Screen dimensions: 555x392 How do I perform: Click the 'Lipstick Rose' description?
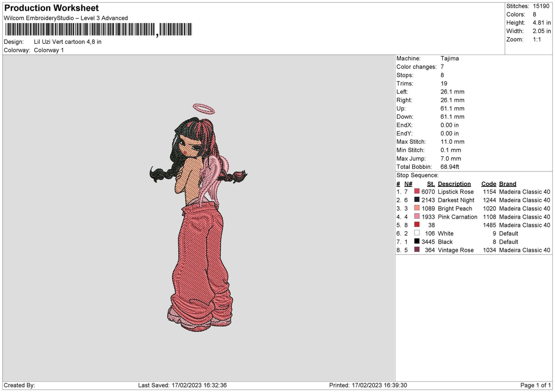click(456, 191)
